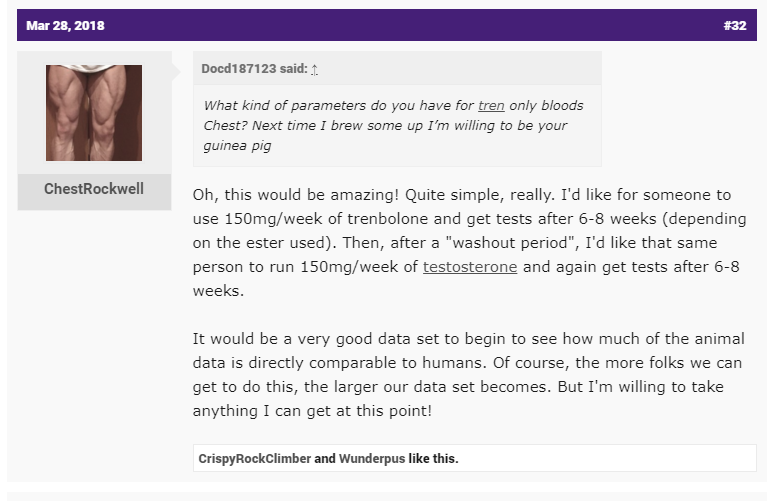Viewport: 770px width, 501px height.
Task: Click the words "like this." in likes bar
Action: (x=433, y=459)
